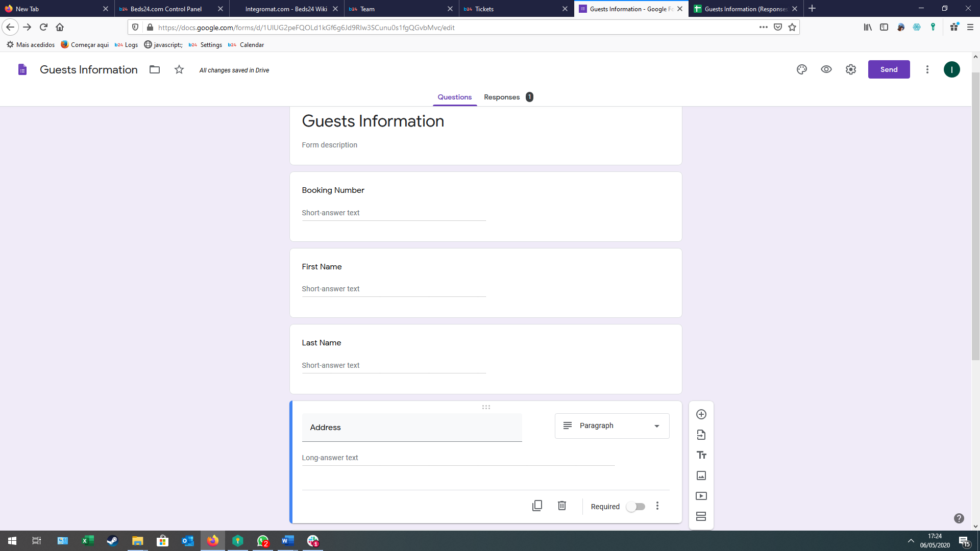Open more options for Address question

[657, 506]
